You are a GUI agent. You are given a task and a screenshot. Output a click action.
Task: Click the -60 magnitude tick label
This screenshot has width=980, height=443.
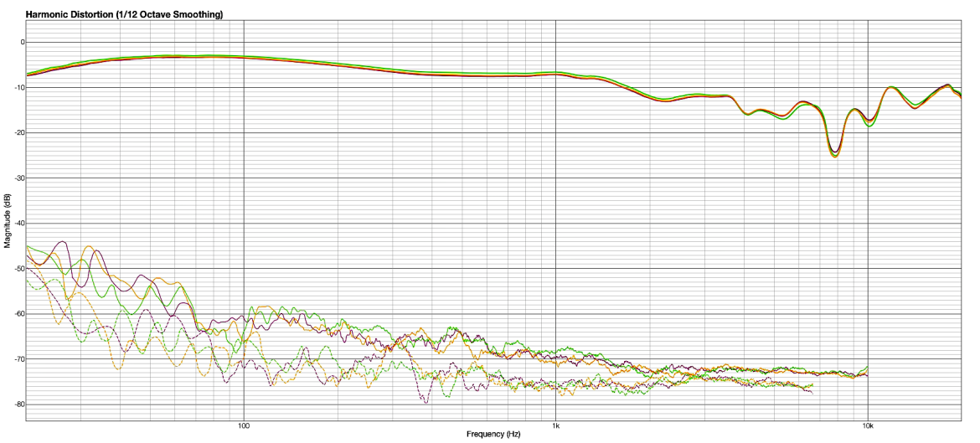20,314
